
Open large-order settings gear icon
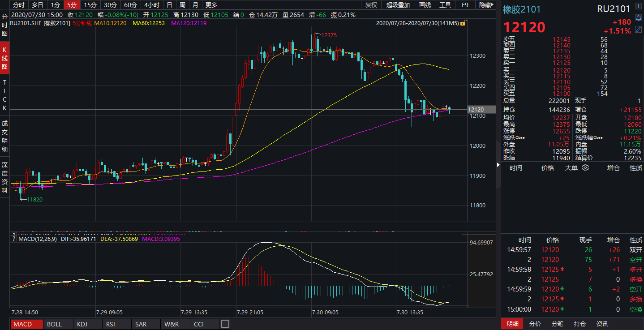click(x=585, y=168)
